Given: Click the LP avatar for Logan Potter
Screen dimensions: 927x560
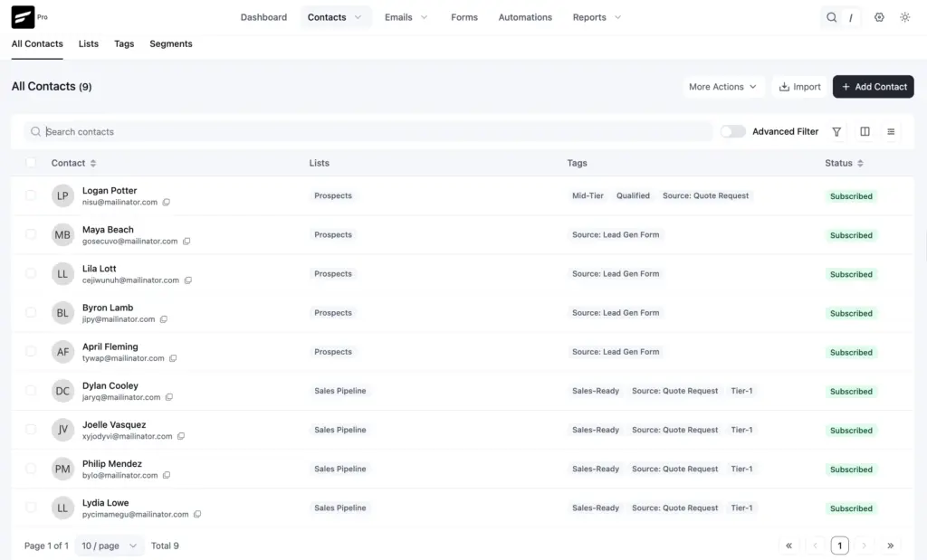Looking at the screenshot, I should coord(62,195).
